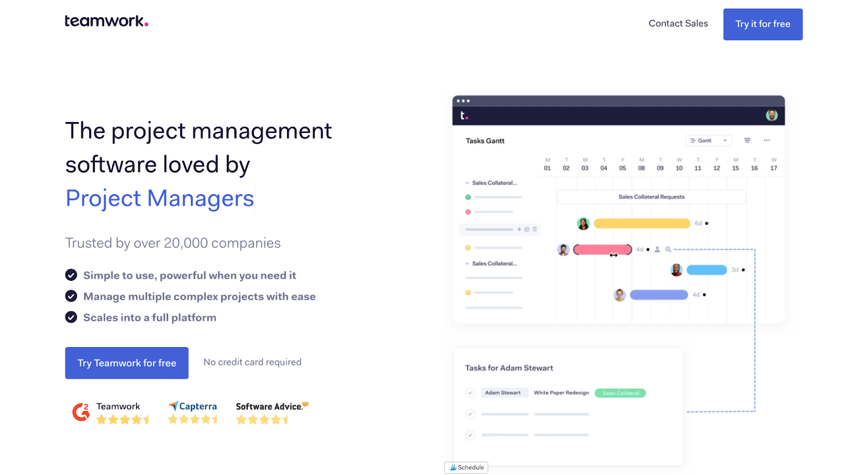Click the filter lines icon beside Gantt
868x475 pixels.
(748, 140)
